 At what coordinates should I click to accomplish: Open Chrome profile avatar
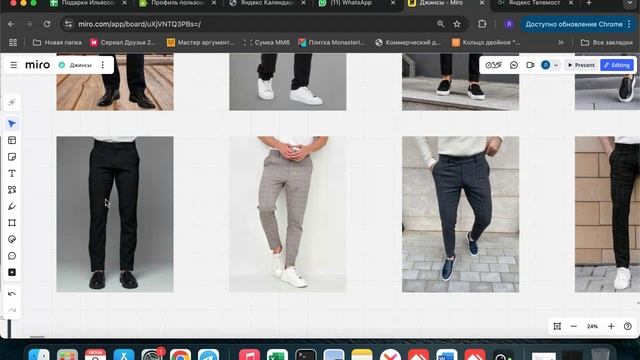509,24
